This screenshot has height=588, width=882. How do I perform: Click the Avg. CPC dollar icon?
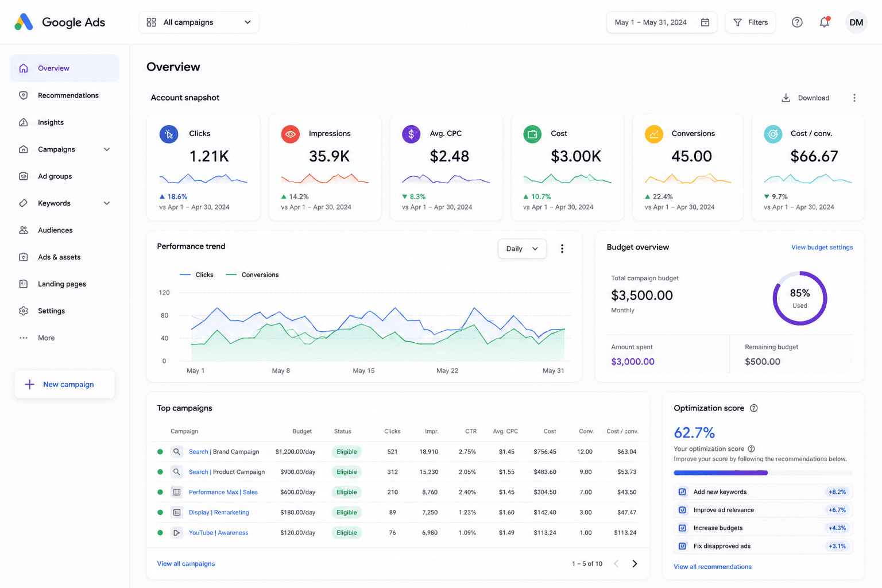[x=411, y=134]
